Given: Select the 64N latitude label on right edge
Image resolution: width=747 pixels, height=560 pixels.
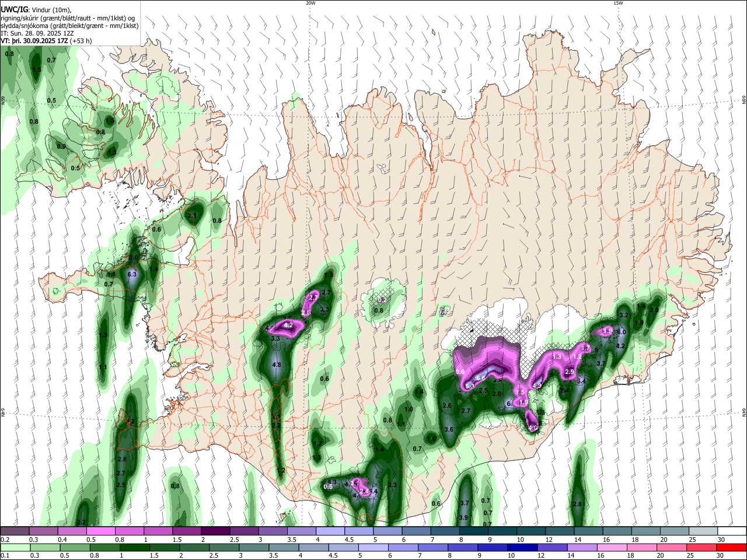Looking at the screenshot, I should pos(744,412).
